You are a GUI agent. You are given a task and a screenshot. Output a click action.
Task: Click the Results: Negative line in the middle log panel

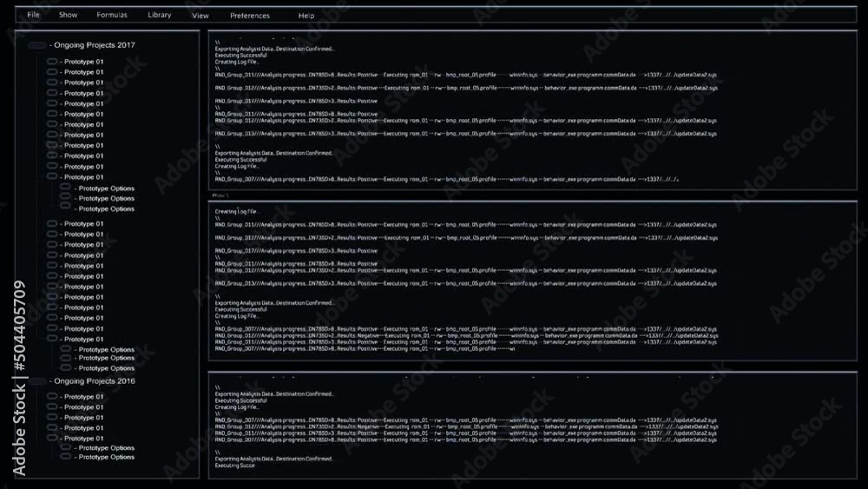click(x=467, y=335)
